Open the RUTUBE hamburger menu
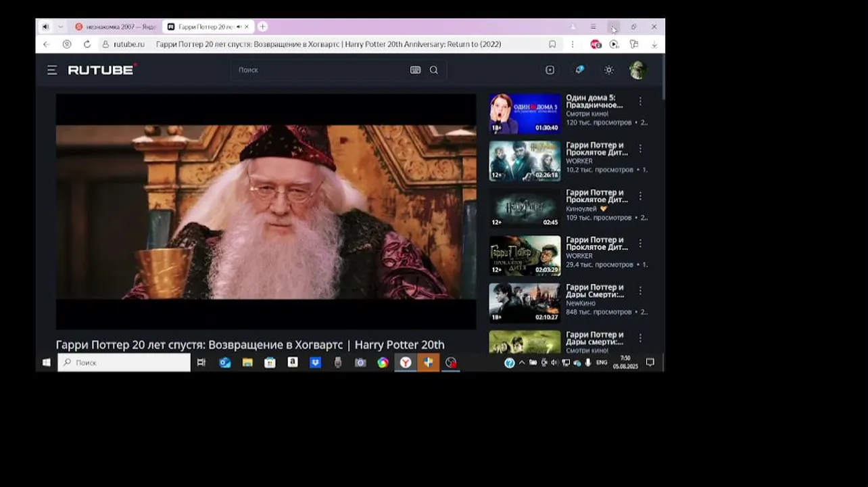 pos(52,70)
